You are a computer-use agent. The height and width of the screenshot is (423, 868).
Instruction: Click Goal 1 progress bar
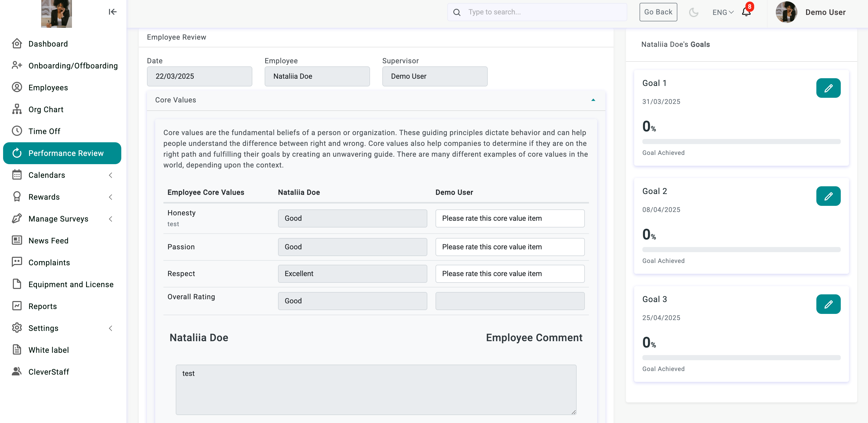(741, 142)
